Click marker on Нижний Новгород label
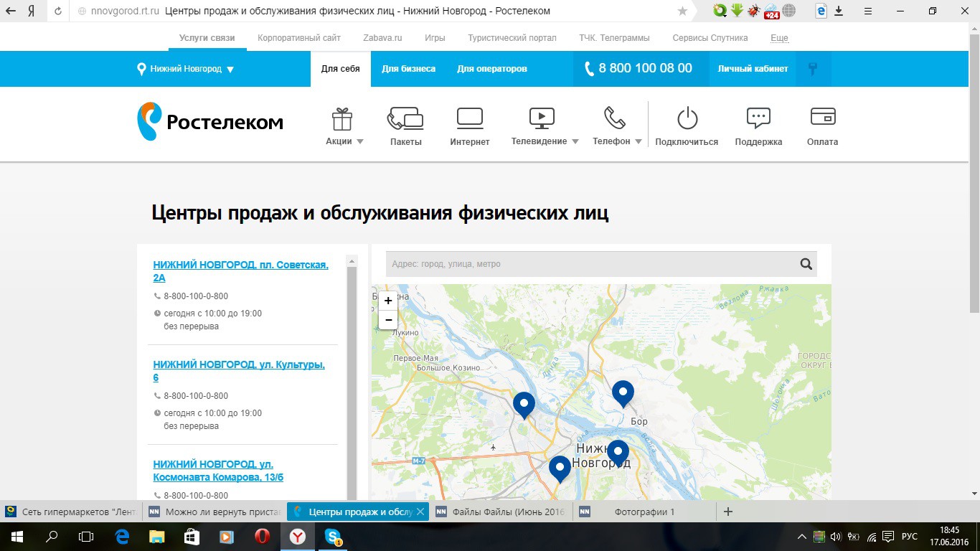Viewport: 980px width, 551px height. tap(618, 453)
